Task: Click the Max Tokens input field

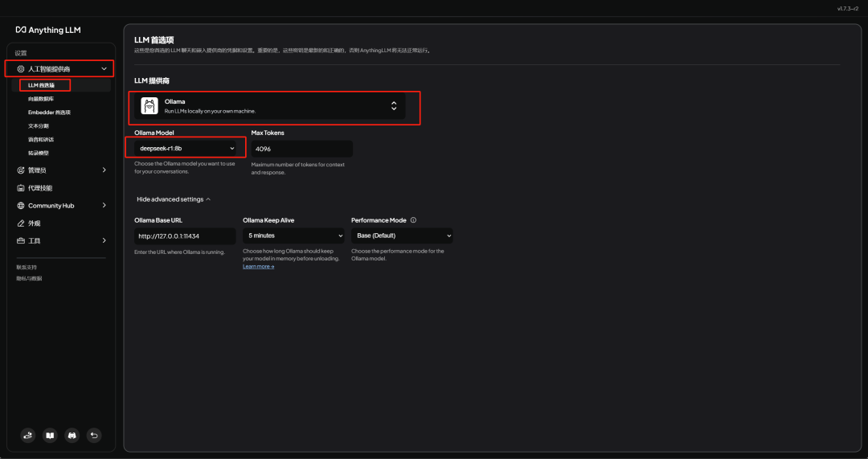Action: pyautogui.click(x=301, y=149)
